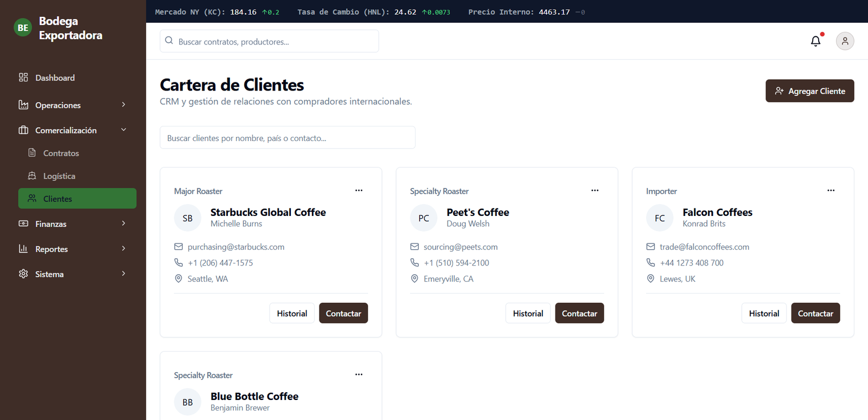Open Falcon Coffees card options menu

tap(831, 190)
